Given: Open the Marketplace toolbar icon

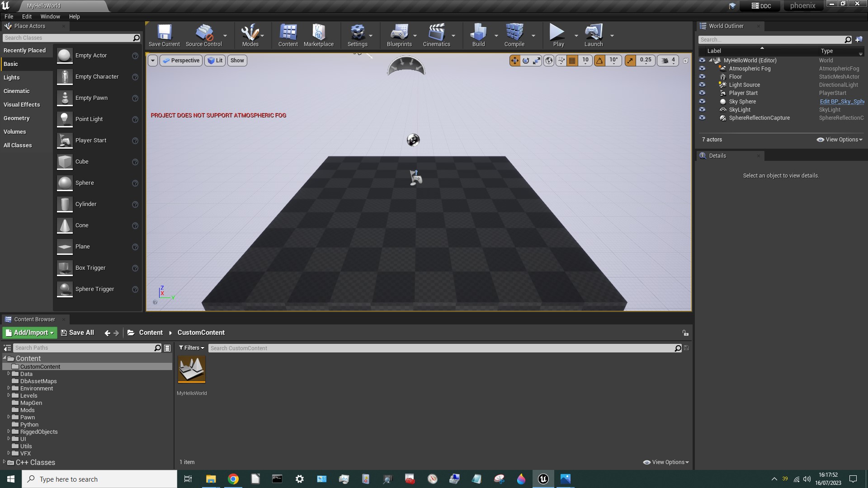Looking at the screenshot, I should coord(319,35).
